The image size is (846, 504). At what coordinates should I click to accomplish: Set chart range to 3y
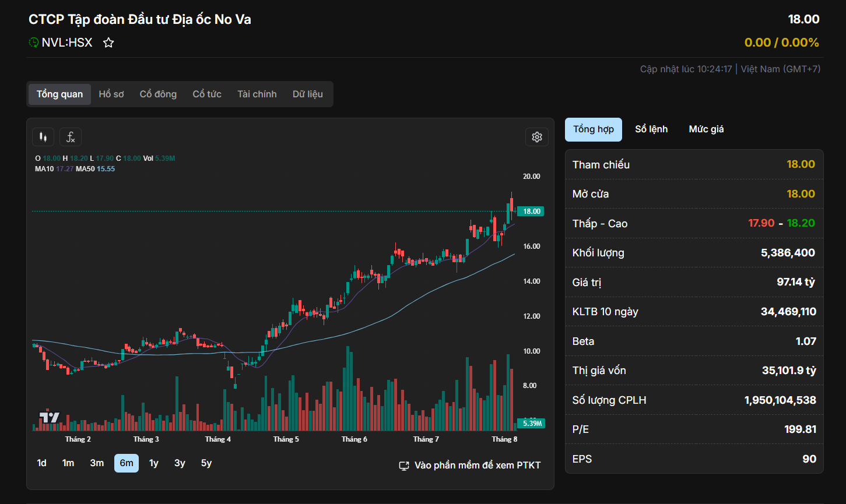pos(180,463)
